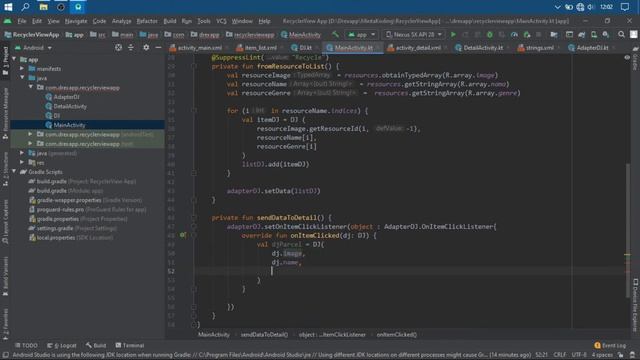640x360 pixels.
Task: Open the Favorites side tab
Action: [5, 324]
